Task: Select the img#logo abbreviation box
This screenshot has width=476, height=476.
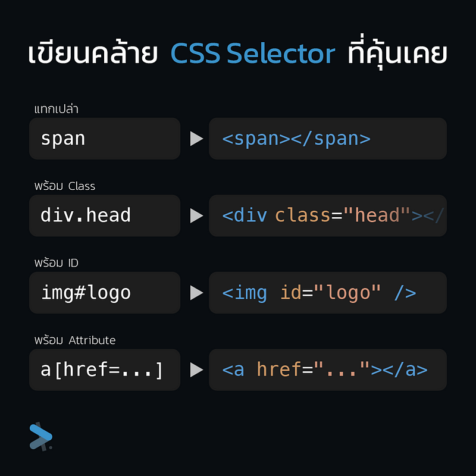Action: click(x=105, y=293)
